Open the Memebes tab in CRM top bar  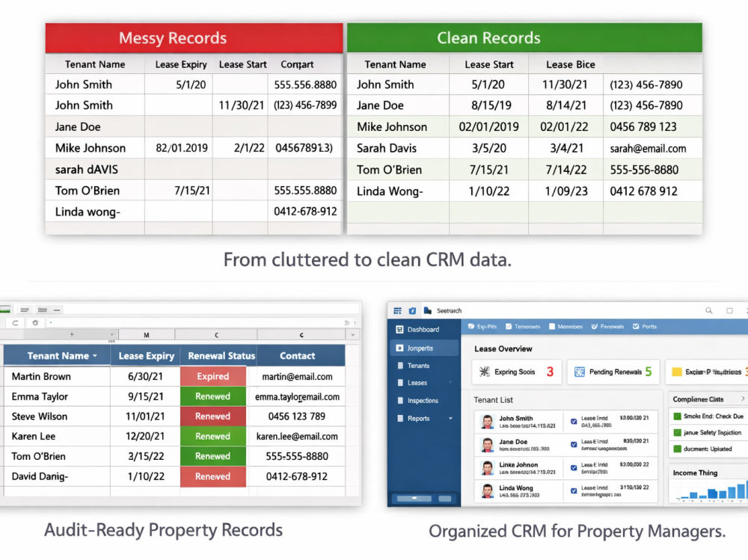[x=565, y=327]
